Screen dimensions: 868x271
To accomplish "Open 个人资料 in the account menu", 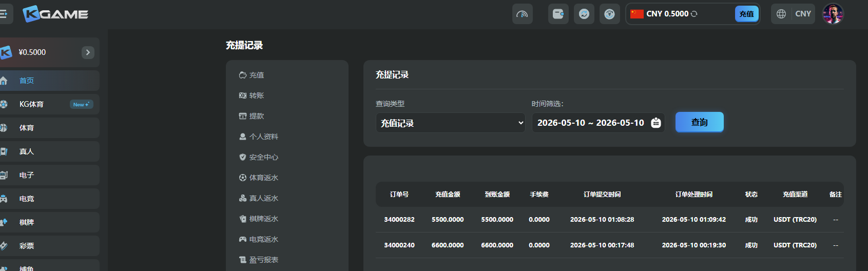I will coord(259,137).
